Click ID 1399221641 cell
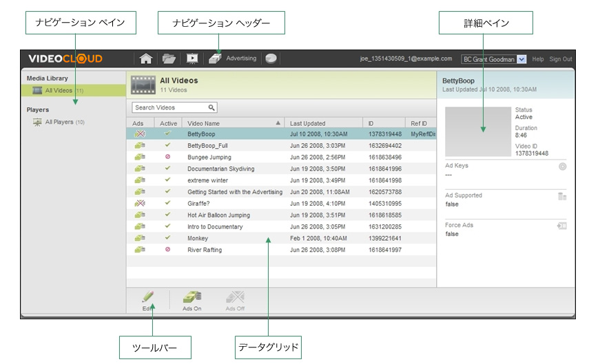 [x=385, y=238]
